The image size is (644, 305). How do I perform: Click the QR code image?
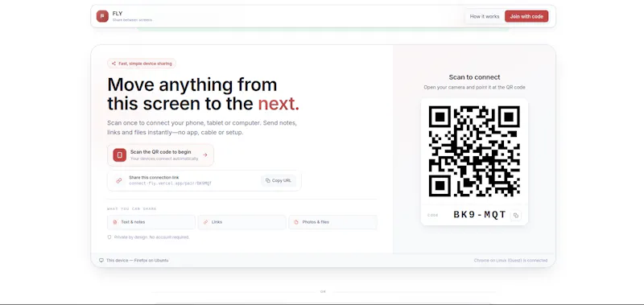[474, 151]
